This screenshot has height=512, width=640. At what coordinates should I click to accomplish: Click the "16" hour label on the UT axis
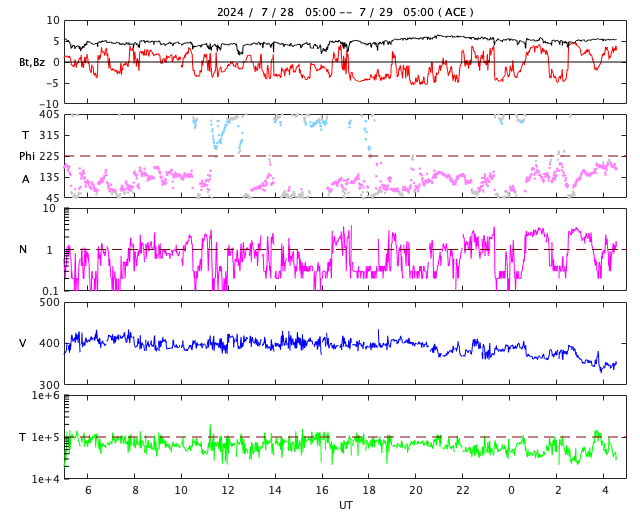322,490
